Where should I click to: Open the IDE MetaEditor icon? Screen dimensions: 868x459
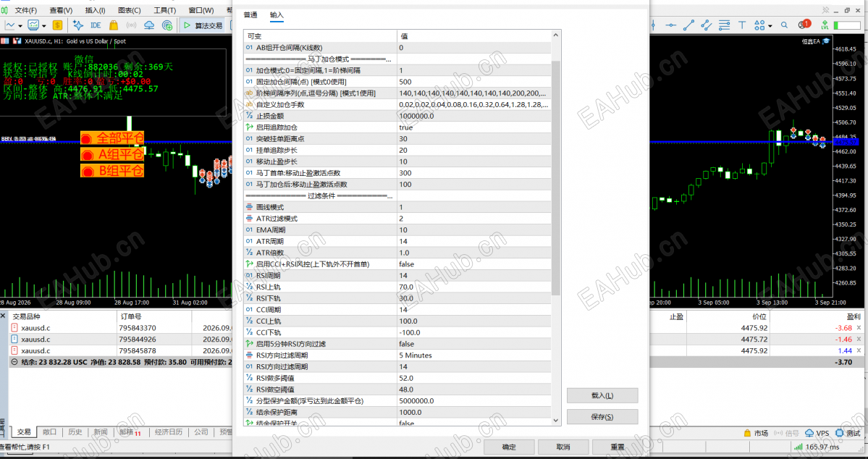coord(96,25)
